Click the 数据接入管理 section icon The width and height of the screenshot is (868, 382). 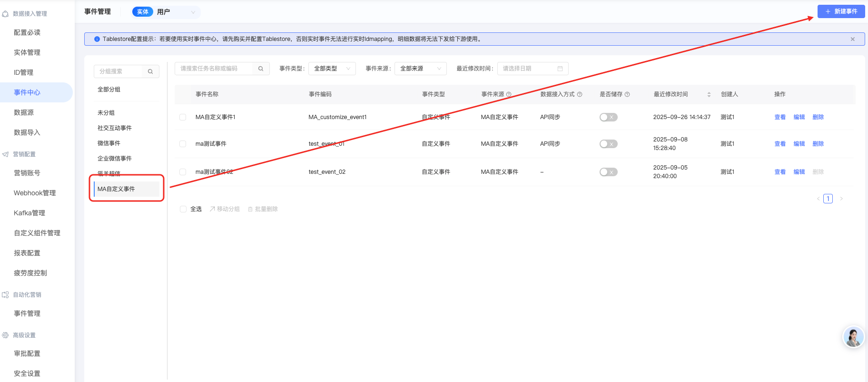(x=5, y=14)
